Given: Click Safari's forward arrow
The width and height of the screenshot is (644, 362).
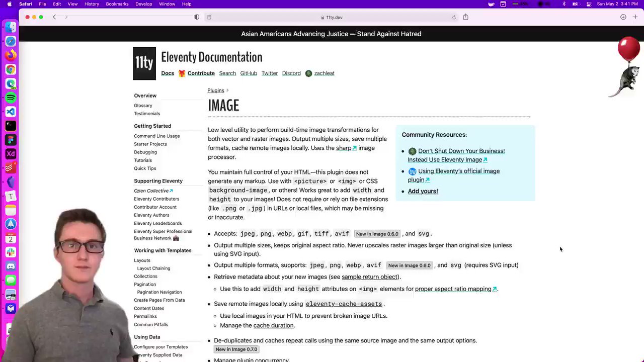Looking at the screenshot, I should click(x=66, y=17).
